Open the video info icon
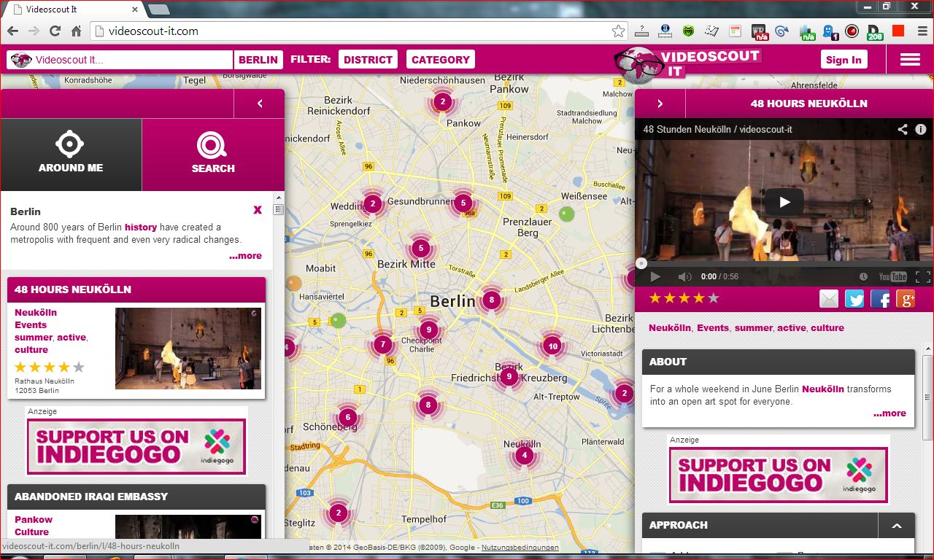Viewport: 934px width, 560px height. 921,129
